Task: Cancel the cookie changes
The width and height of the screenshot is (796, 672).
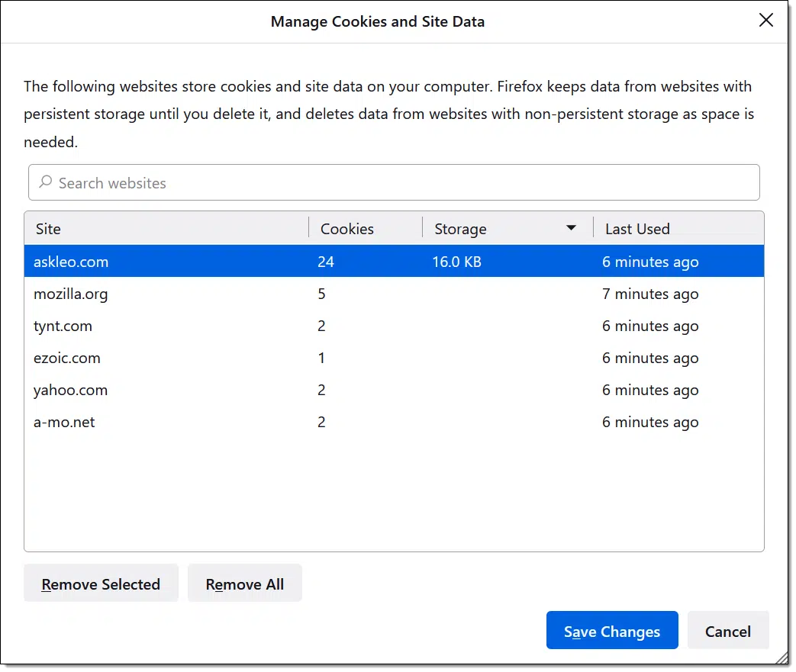Action: 728,630
